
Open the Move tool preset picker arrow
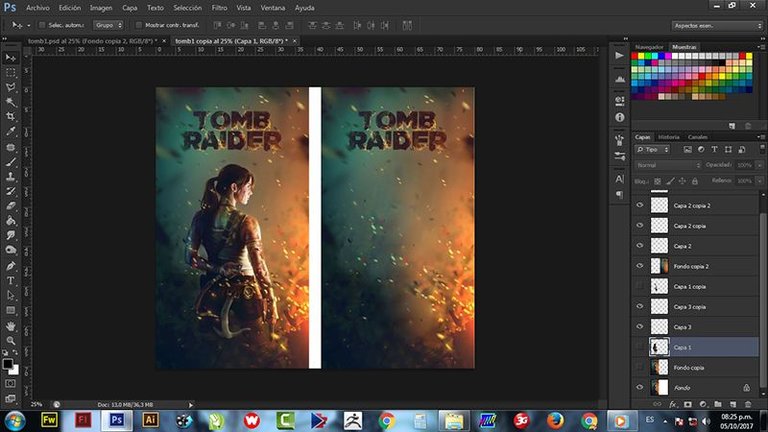[x=28, y=25]
